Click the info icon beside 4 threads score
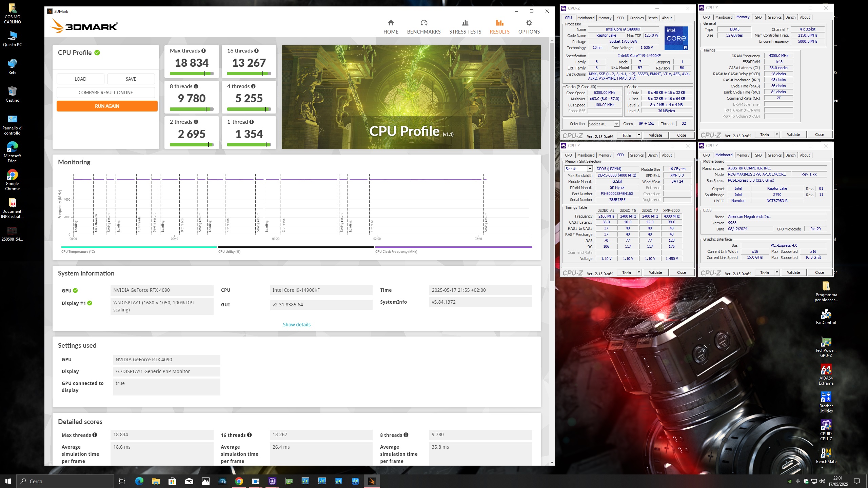Viewport: 868px width, 488px height. click(253, 86)
